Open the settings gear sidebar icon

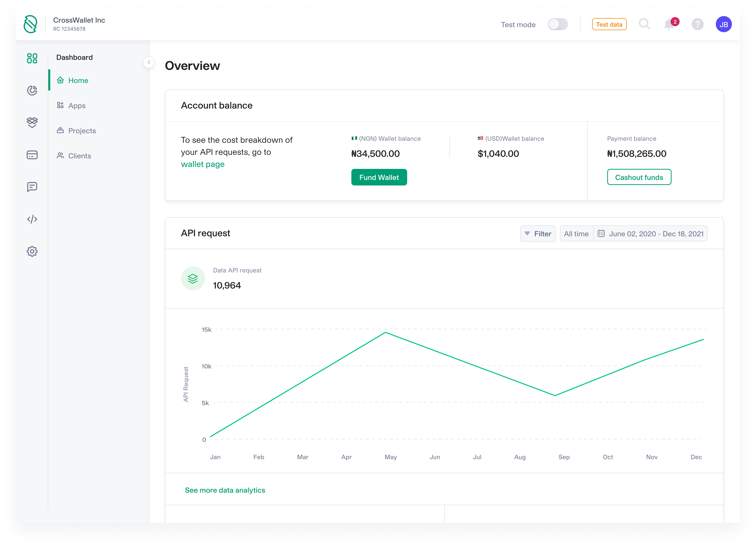pos(32,251)
